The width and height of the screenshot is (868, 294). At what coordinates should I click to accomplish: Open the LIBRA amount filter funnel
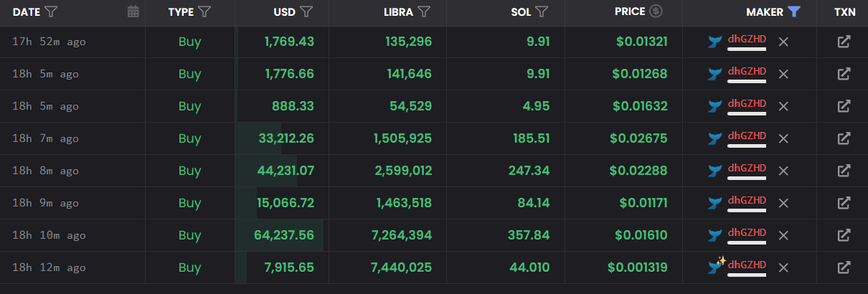424,11
